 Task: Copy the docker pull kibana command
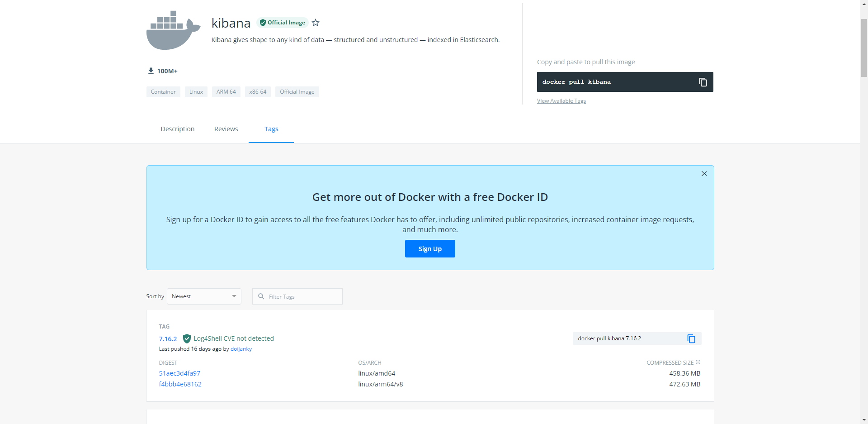(x=703, y=82)
